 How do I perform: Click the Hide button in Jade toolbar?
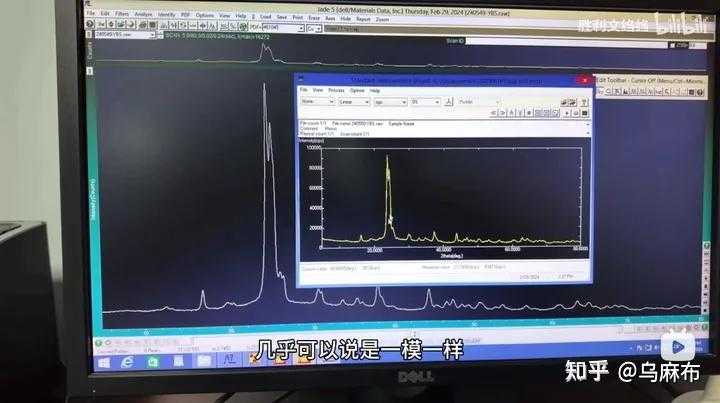pos(345,19)
